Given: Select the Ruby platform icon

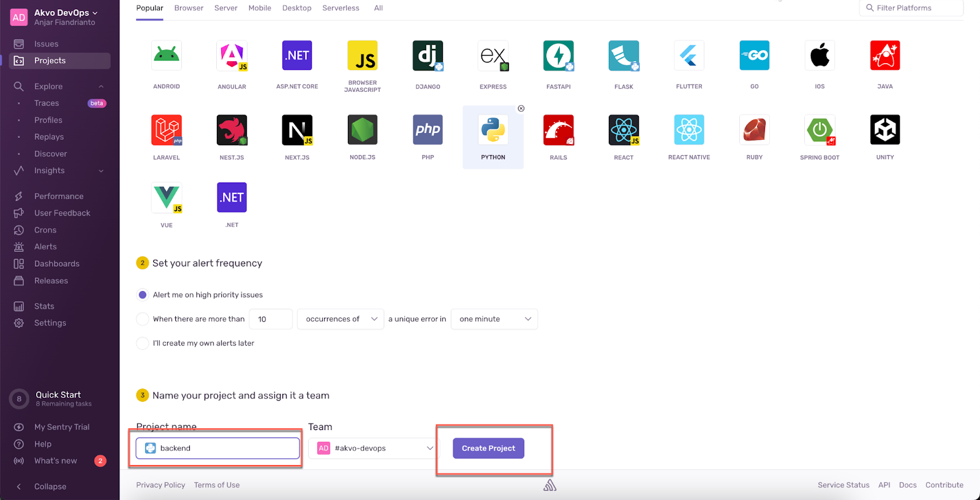Looking at the screenshot, I should point(755,130).
